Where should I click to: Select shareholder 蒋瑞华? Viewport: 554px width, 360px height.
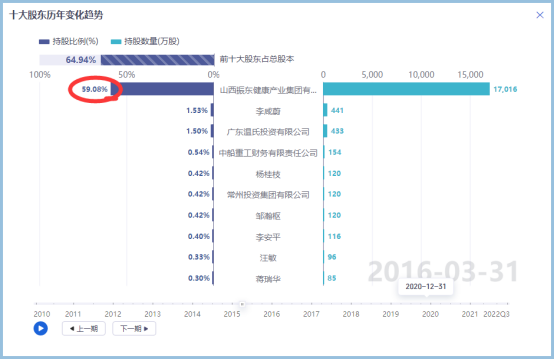point(268,279)
